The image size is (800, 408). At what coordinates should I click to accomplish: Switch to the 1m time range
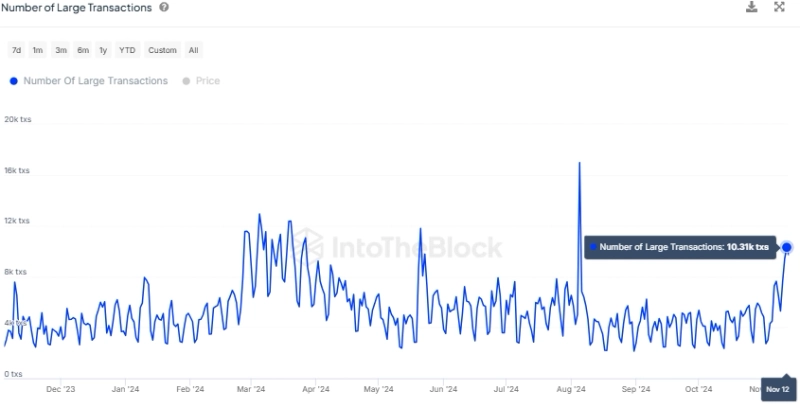[x=37, y=50]
